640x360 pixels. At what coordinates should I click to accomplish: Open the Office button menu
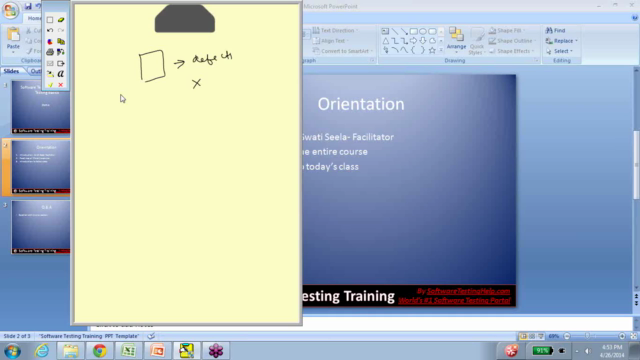coord(11,10)
